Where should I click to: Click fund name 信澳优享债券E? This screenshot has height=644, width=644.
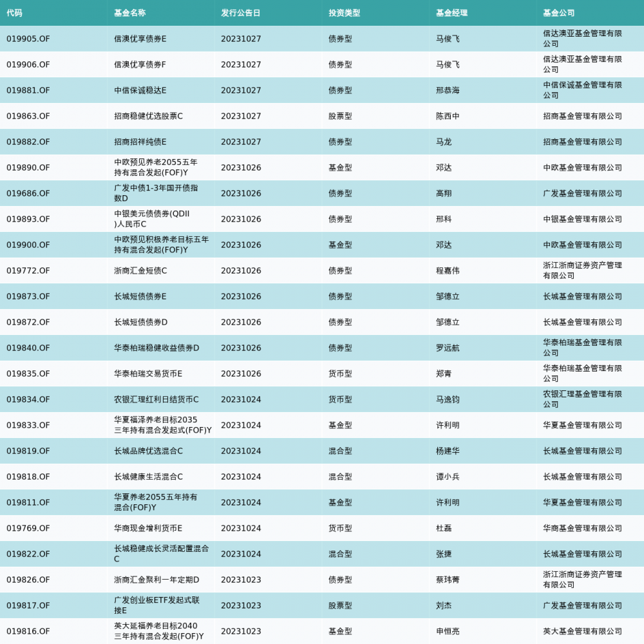tap(140, 39)
